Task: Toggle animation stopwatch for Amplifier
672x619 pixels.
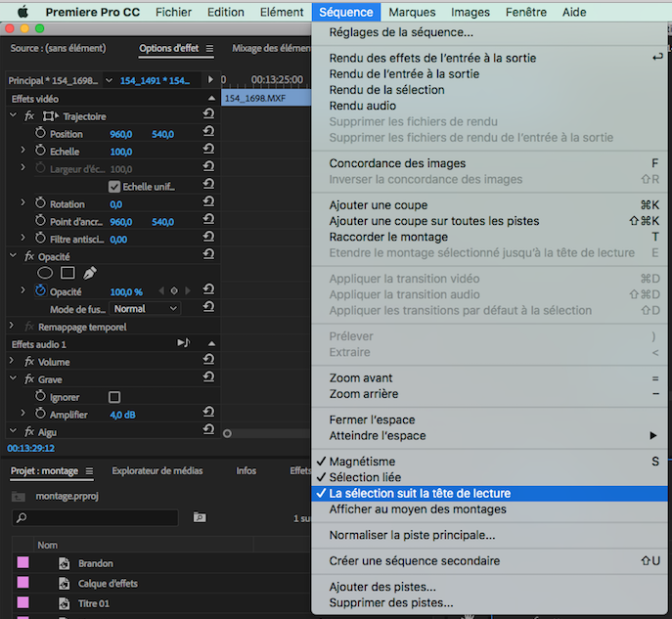Action: click(40, 414)
